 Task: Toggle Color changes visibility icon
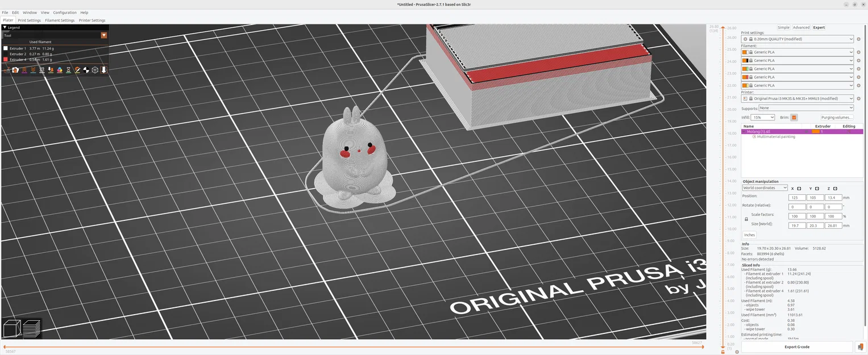click(x=60, y=70)
